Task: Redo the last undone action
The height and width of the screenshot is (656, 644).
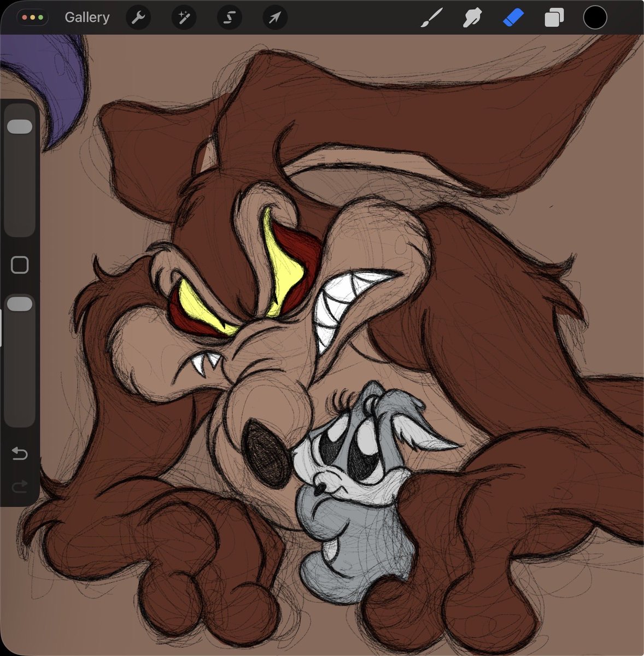Action: pyautogui.click(x=20, y=487)
